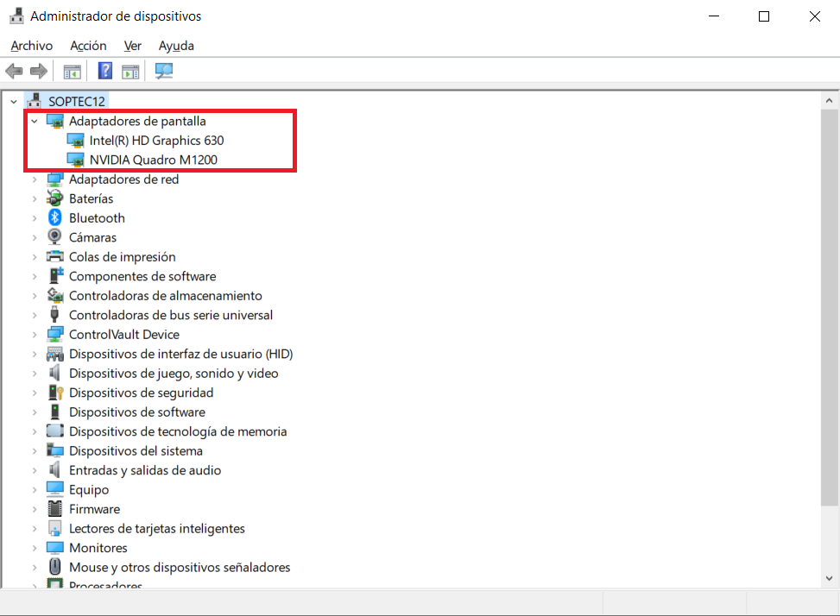This screenshot has width=840, height=616.
Task: Click the Adaptadores de red icon
Action: pyautogui.click(x=54, y=179)
